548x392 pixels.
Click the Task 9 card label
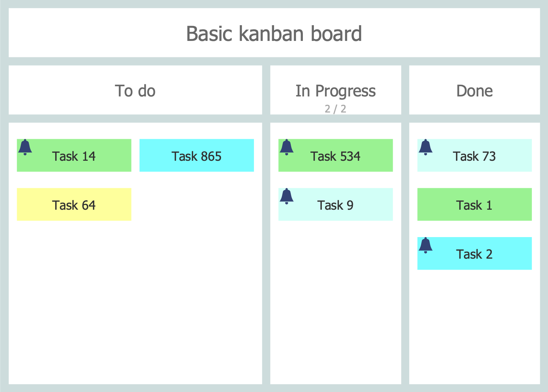click(x=335, y=205)
